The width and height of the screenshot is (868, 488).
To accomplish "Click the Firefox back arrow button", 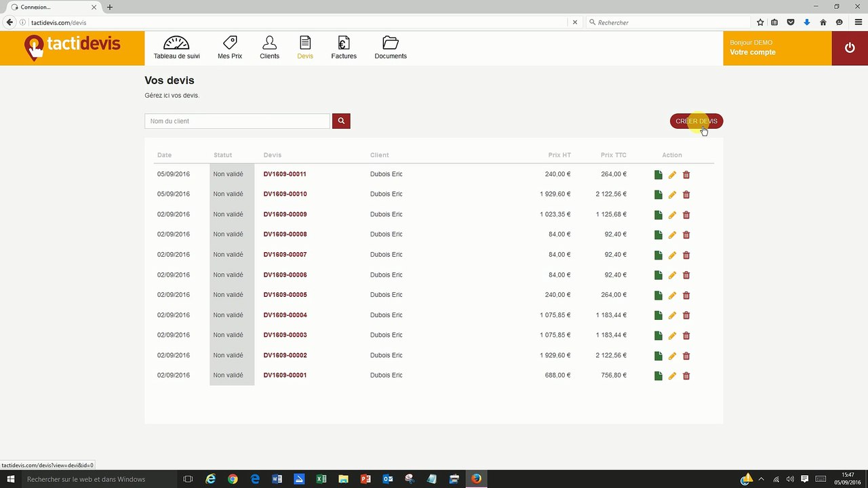I will (x=9, y=22).
